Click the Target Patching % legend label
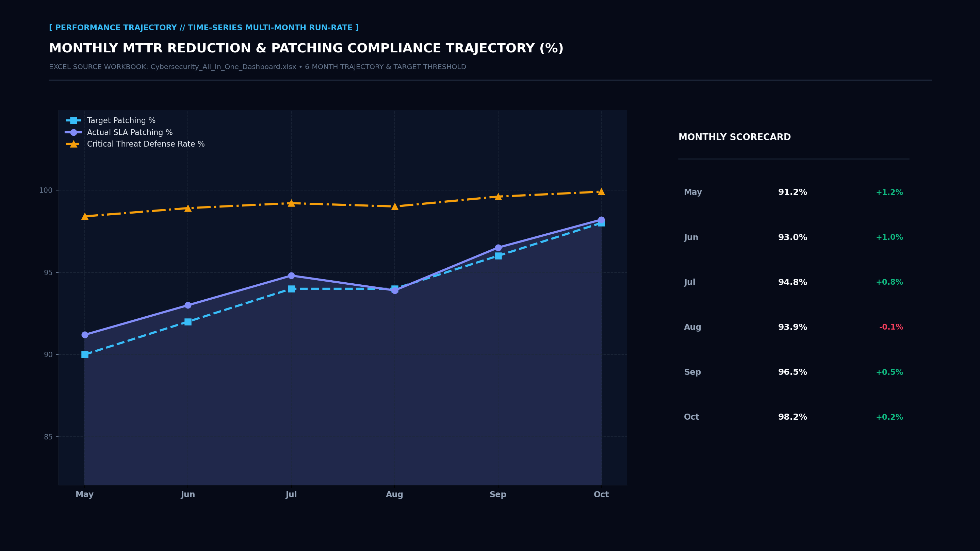The height and width of the screenshot is (551, 980). [x=121, y=120]
